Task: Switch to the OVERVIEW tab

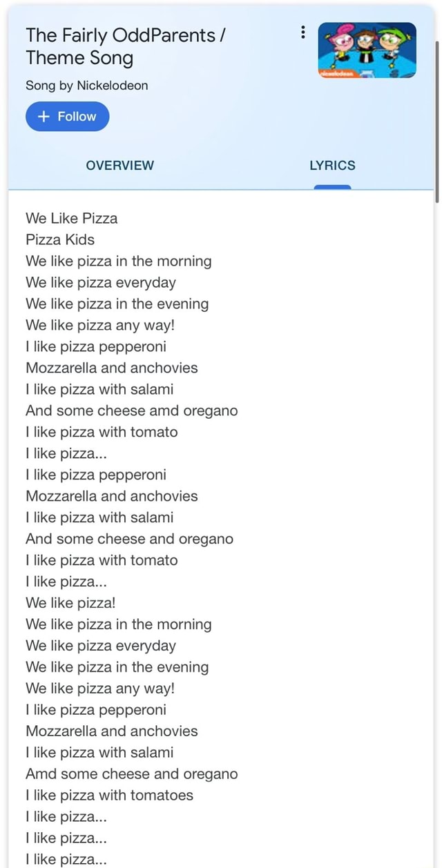Action: pos(119,165)
